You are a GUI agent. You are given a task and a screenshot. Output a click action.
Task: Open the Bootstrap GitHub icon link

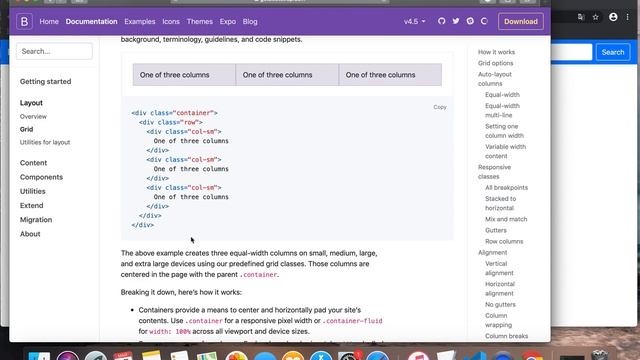pos(442,21)
